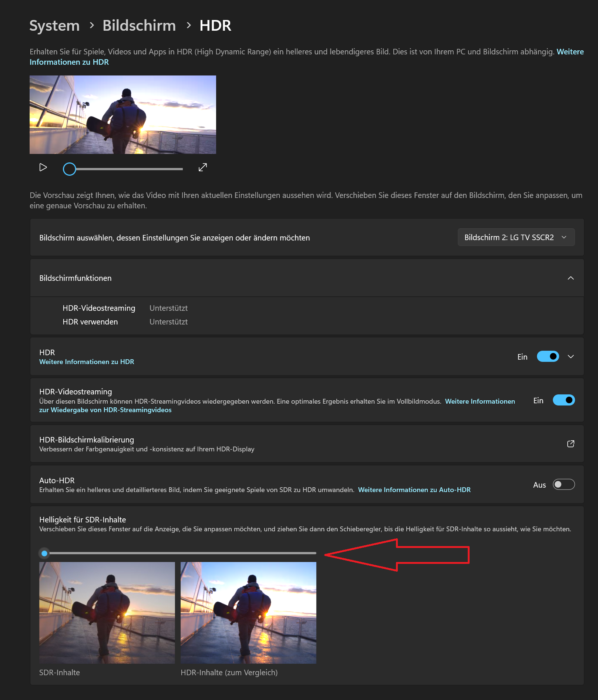
Task: Click Weitere Informationen zu HDR below the HDR heading
Action: (x=87, y=361)
